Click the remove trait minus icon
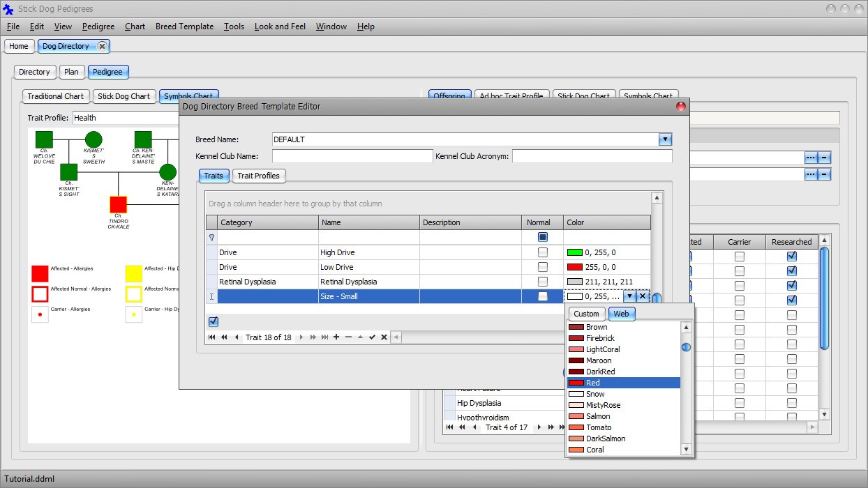Image resolution: width=868 pixels, height=488 pixels. [x=348, y=337]
